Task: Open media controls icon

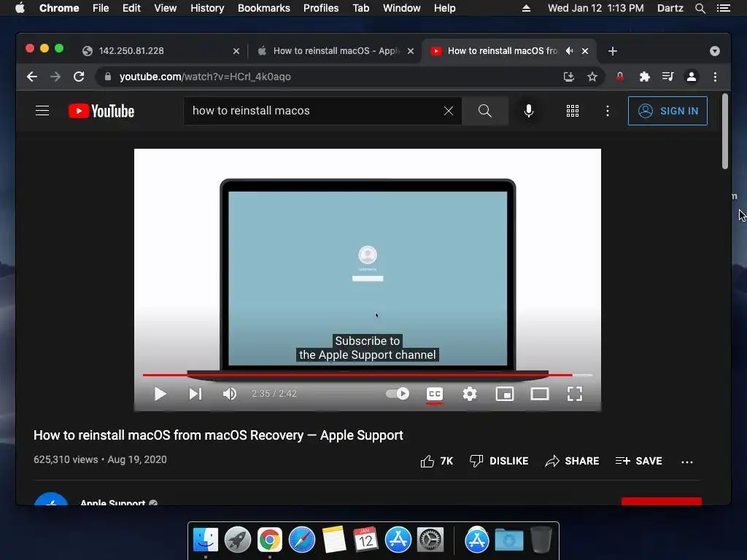Action: pos(668,77)
